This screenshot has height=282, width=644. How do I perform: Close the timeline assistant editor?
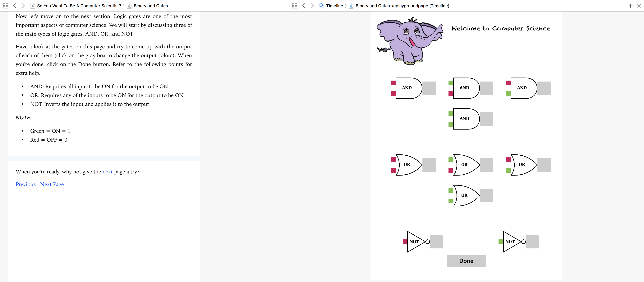pyautogui.click(x=639, y=6)
